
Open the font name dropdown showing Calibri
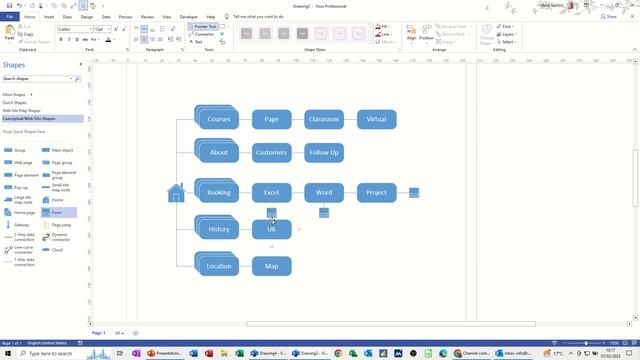91,29
